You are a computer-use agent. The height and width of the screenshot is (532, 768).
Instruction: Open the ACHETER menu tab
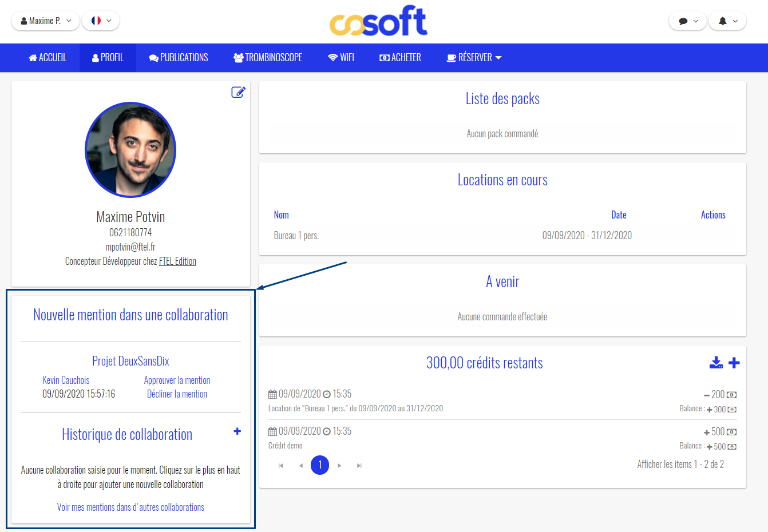tap(400, 58)
